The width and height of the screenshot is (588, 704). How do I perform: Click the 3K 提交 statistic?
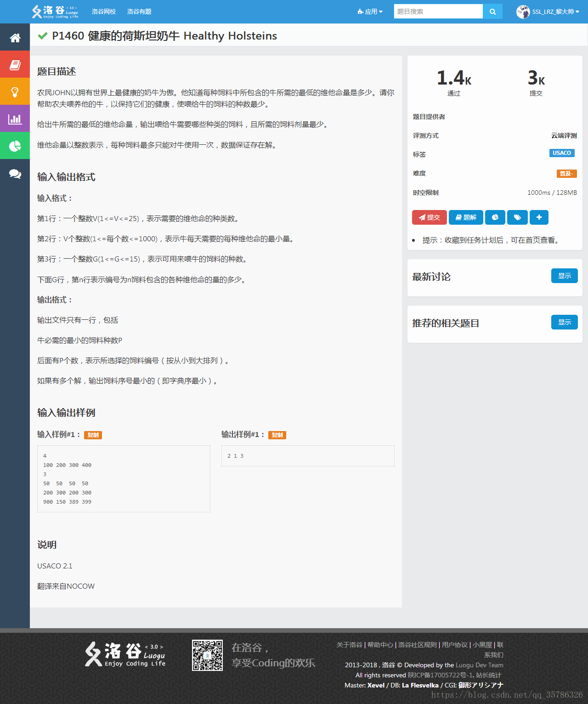click(x=536, y=82)
